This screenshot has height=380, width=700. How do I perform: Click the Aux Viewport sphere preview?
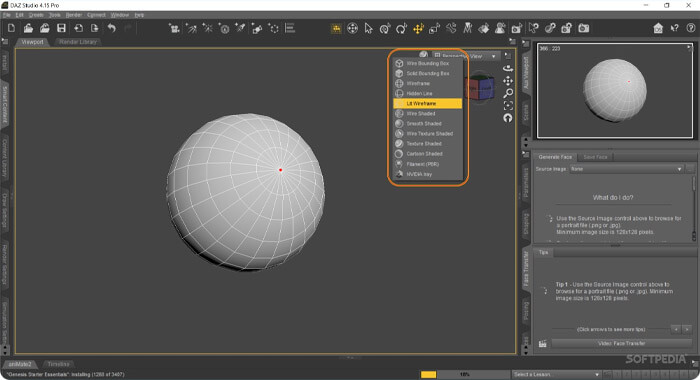click(615, 90)
